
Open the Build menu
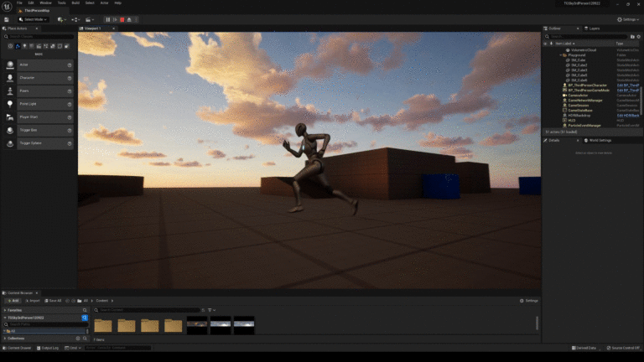point(75,3)
